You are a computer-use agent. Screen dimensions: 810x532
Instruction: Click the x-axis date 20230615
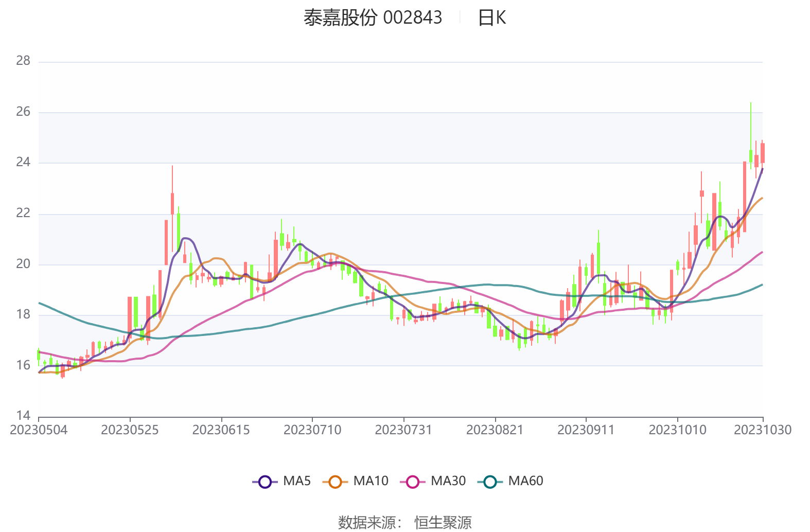[221, 430]
